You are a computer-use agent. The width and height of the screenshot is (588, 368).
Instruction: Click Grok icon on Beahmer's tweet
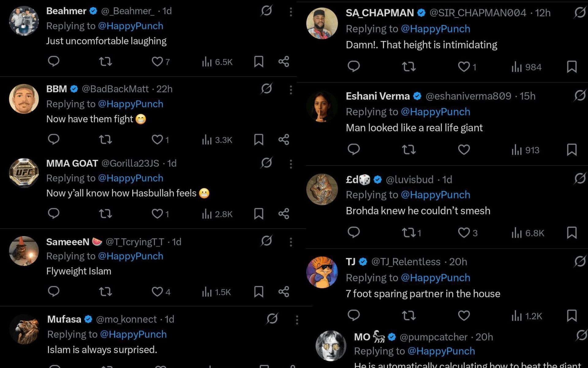tap(266, 11)
